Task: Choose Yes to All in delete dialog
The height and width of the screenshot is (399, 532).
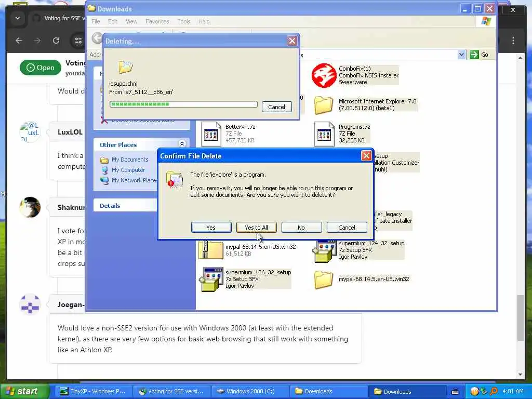Action: coord(256,228)
